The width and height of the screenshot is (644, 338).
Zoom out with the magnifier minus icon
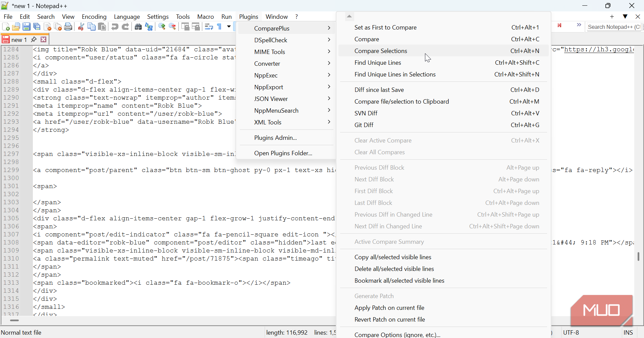[172, 27]
